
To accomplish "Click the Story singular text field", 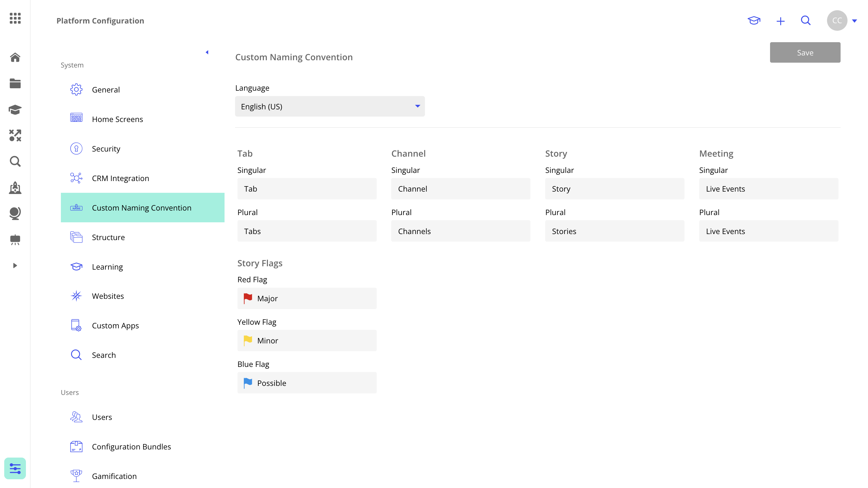I will pyautogui.click(x=614, y=189).
